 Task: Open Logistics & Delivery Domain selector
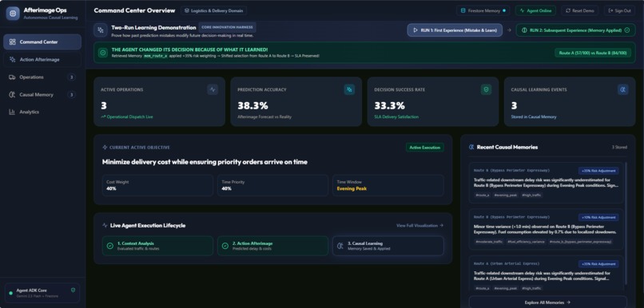click(213, 10)
